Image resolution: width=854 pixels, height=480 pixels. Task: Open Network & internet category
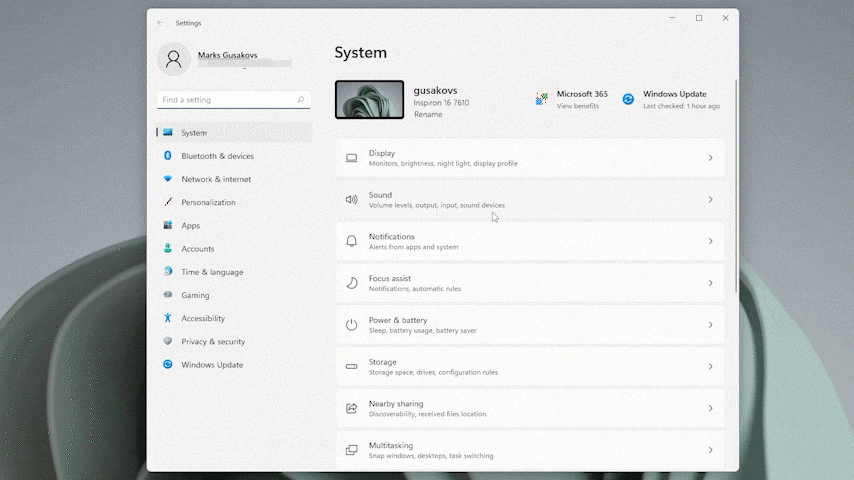coord(234,179)
